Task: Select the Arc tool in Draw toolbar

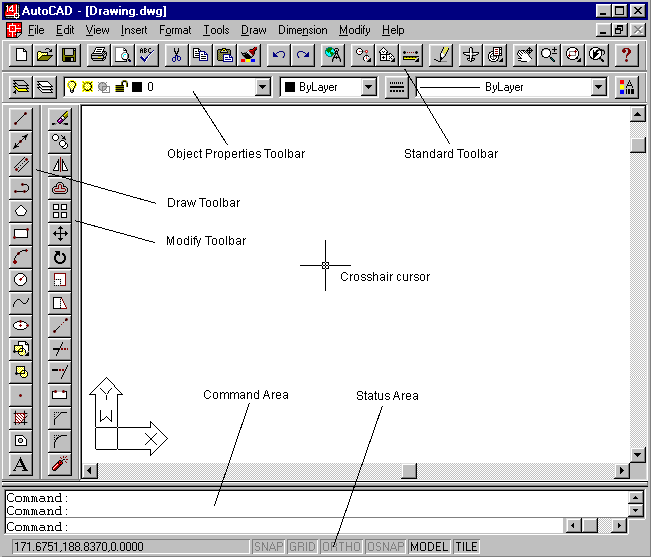Action: tap(20, 257)
